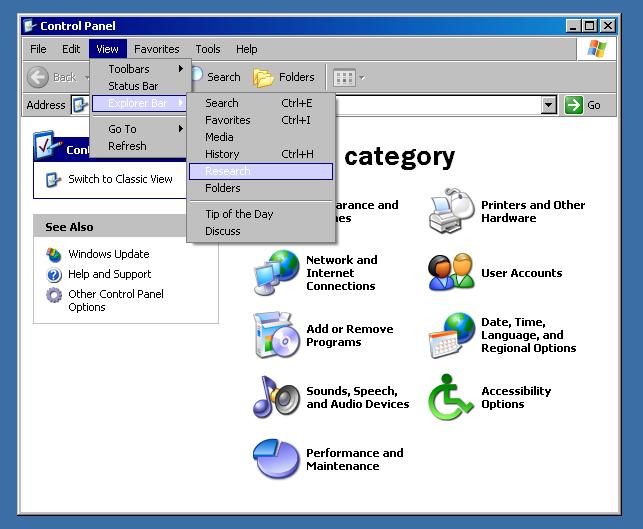Screen dimensions: 643x529
Task: Open Date, Time, Language, Regional Options link
Action: (x=529, y=335)
